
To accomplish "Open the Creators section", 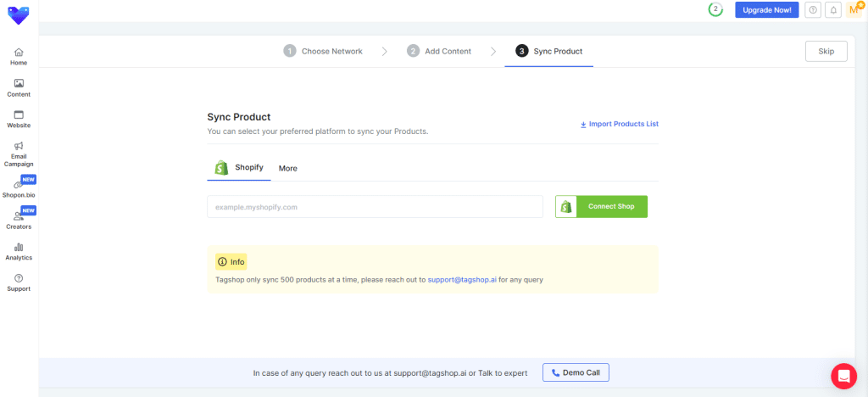I will 19,221.
